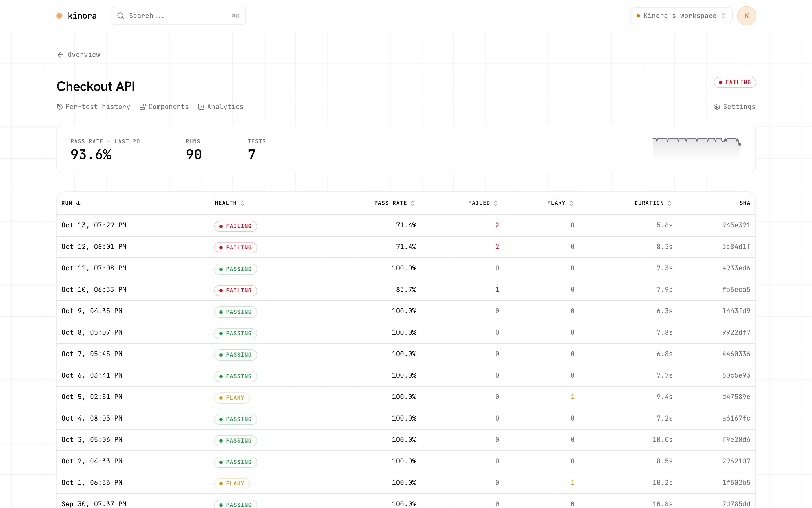Click the search magnifier icon
Image resolution: width=812 pixels, height=508 pixels.
120,16
